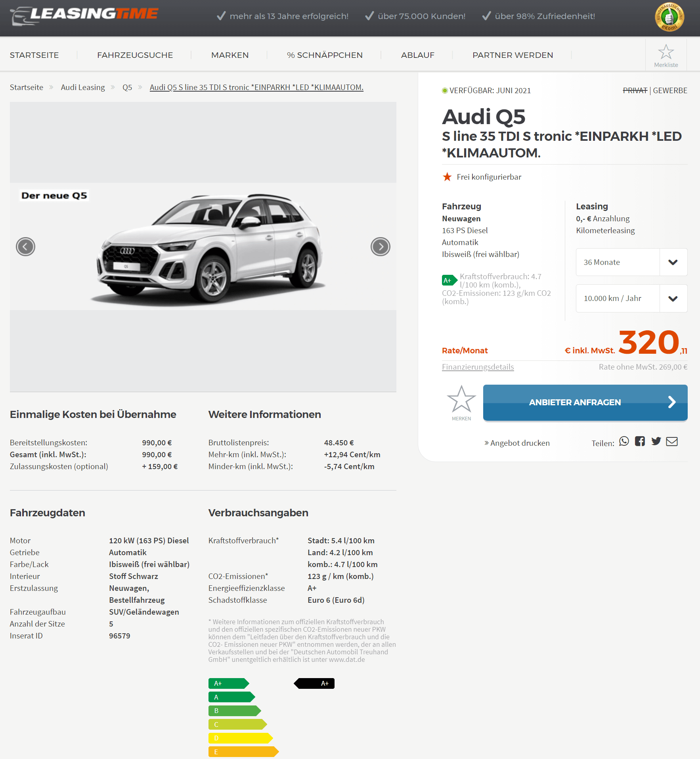Click 'Der neue Q5' image caption
The width and height of the screenshot is (700, 759).
pyautogui.click(x=54, y=195)
